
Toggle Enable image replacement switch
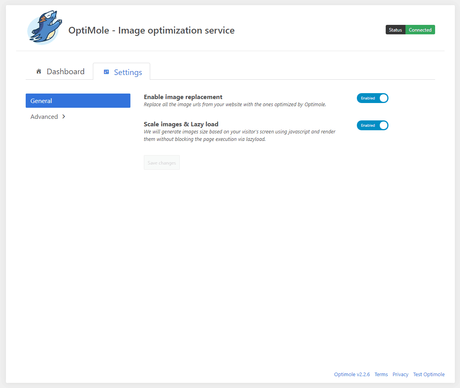[373, 98]
